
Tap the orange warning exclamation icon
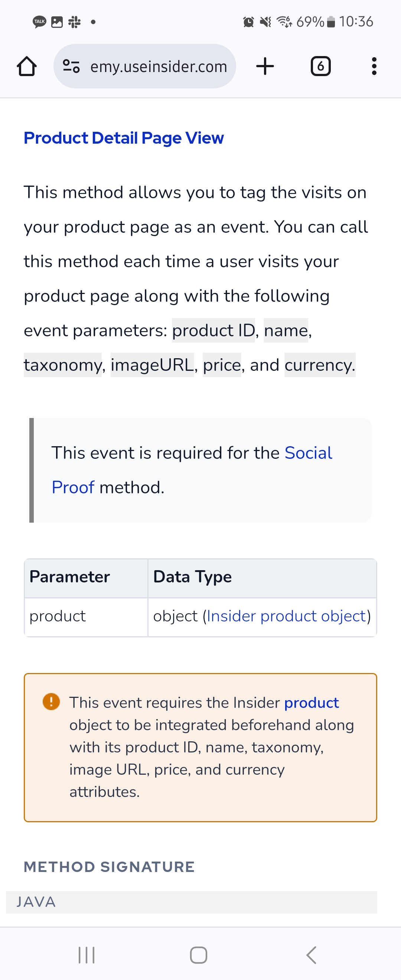click(x=51, y=701)
